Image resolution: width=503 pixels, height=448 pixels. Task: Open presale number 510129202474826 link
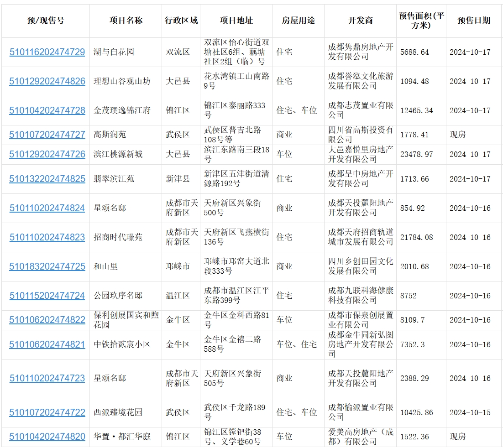pos(47,81)
